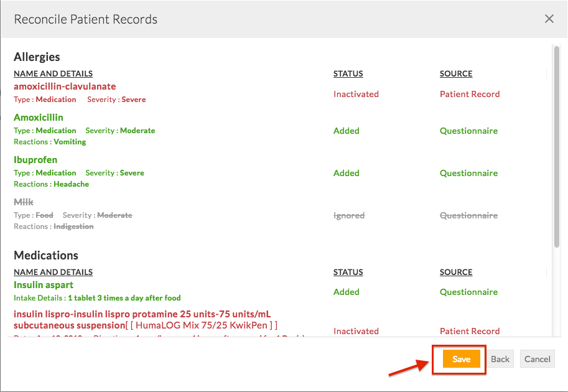Image resolution: width=568 pixels, height=392 pixels.
Task: Click the SOURCE header under Allergies
Action: pyautogui.click(x=456, y=73)
